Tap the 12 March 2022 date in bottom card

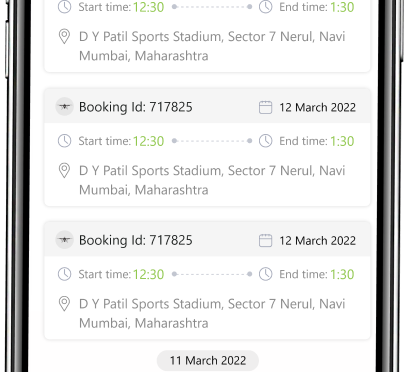317,241
